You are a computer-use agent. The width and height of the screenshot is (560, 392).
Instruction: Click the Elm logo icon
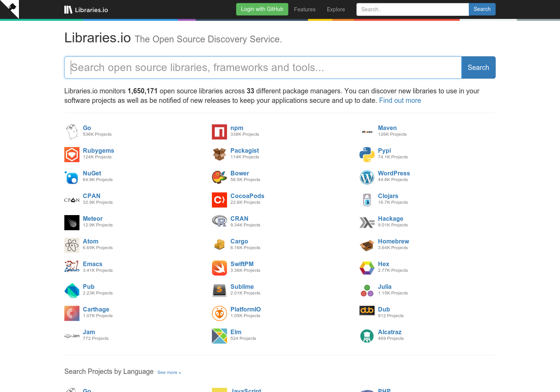click(219, 336)
